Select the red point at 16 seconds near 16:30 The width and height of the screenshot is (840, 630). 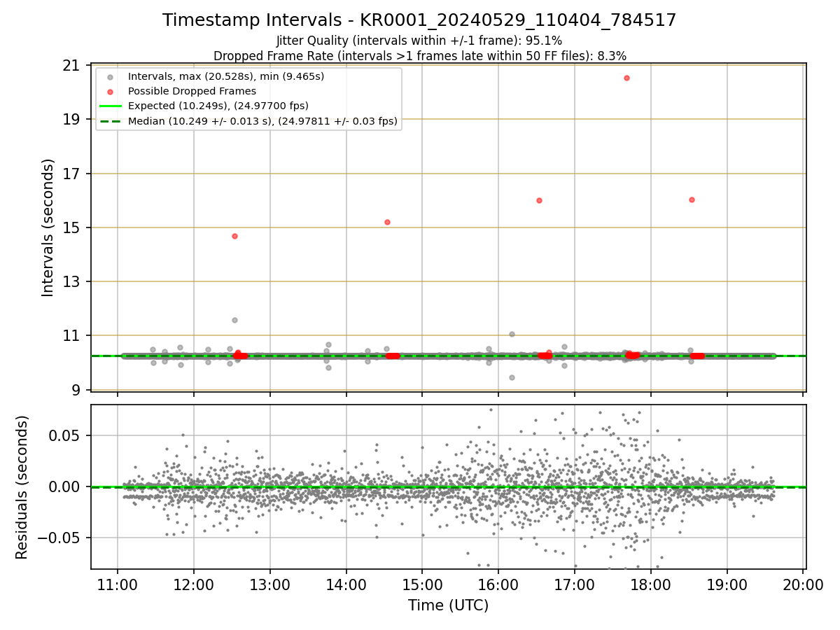[x=539, y=200]
